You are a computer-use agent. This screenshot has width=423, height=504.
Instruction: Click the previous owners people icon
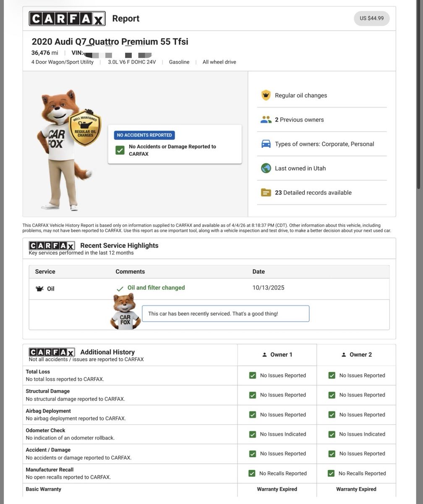coord(266,120)
